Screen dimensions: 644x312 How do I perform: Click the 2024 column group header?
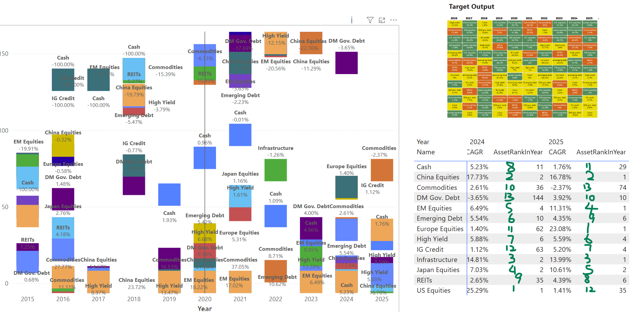pos(477,142)
